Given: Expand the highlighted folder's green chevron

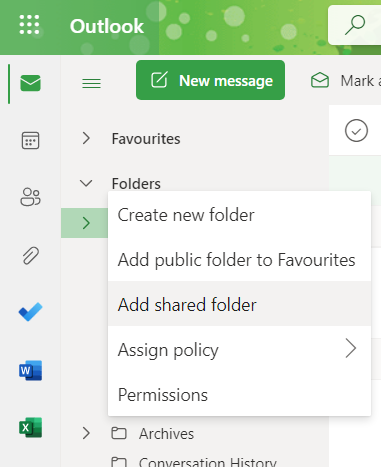Looking at the screenshot, I should [x=86, y=223].
